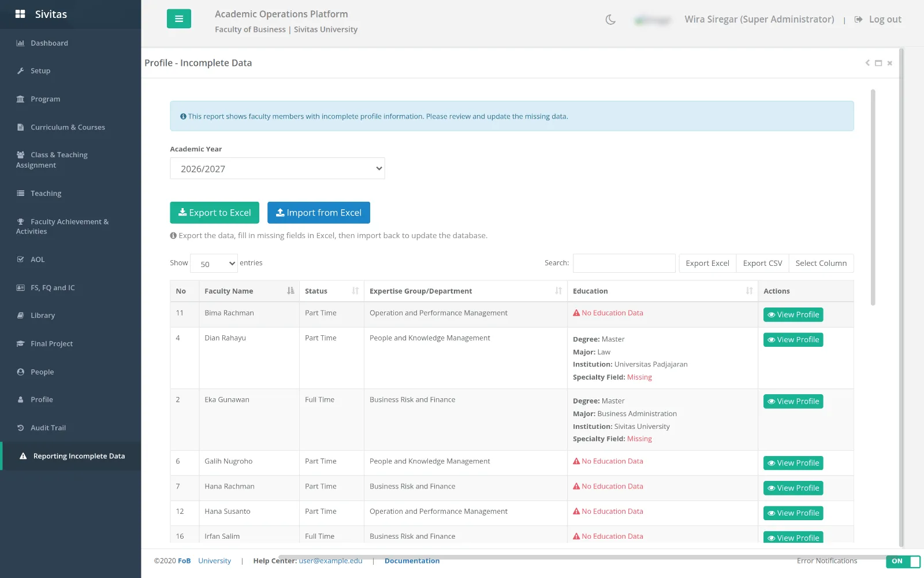The height and width of the screenshot is (578, 924).
Task: Open Class & Teaching Assignment menu
Action: tap(70, 160)
